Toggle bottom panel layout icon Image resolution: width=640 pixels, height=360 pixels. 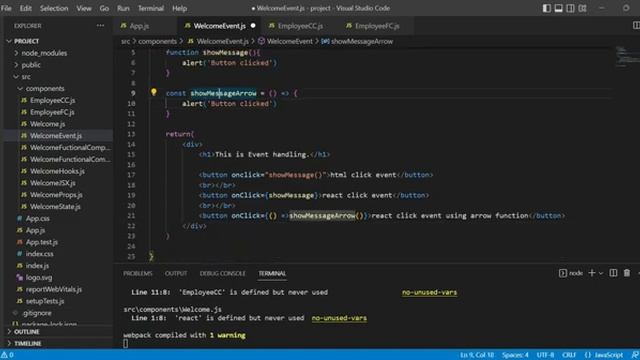(x=558, y=8)
